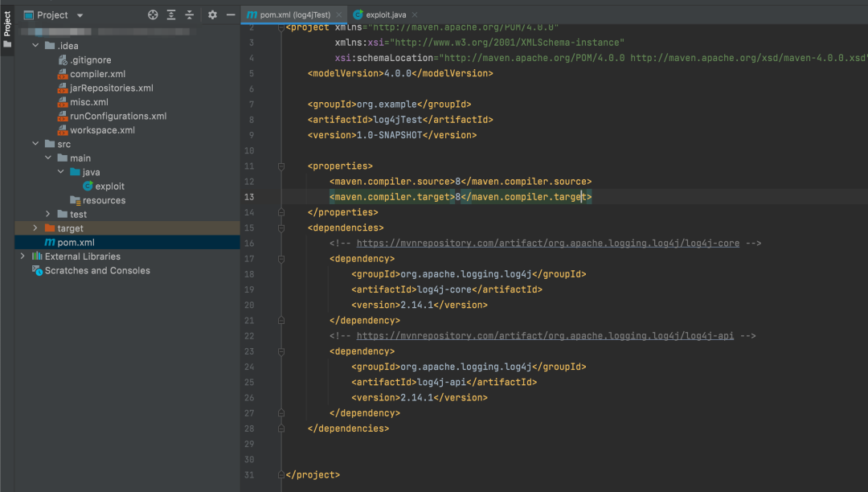868x492 pixels.
Task: Select the .gitignore file
Action: (x=90, y=59)
